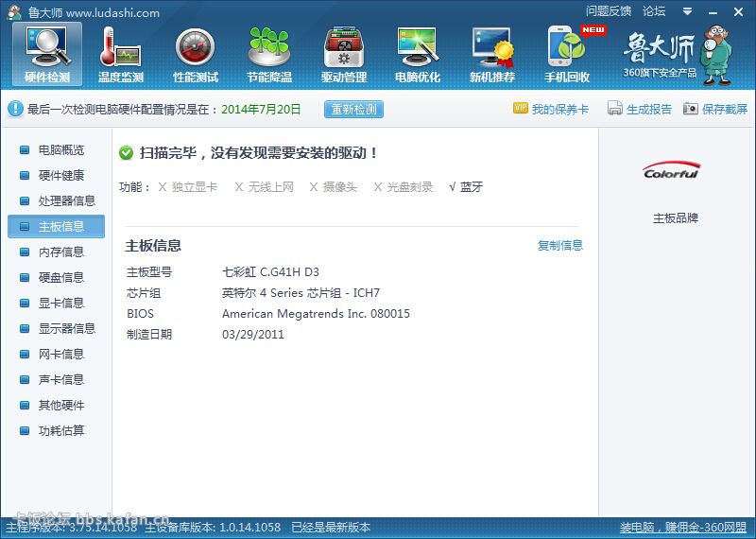
Task: Click the 重新检测 rescan button
Action: [353, 109]
